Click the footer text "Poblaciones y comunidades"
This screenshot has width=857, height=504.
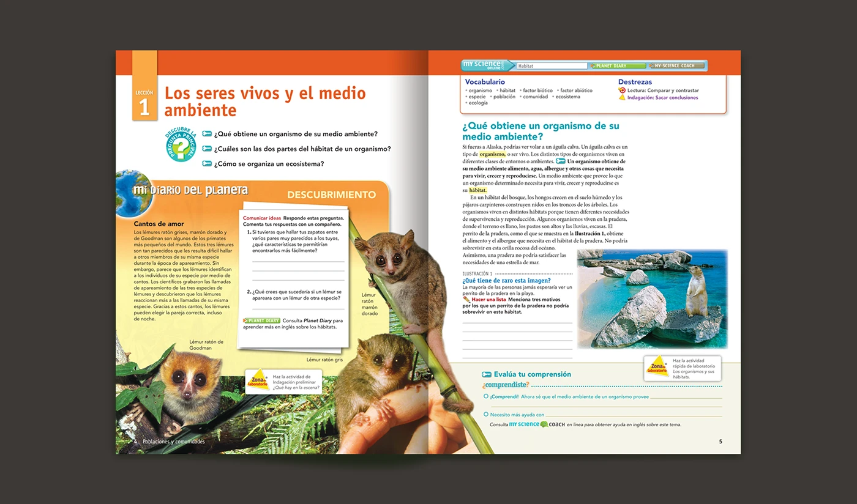173,442
